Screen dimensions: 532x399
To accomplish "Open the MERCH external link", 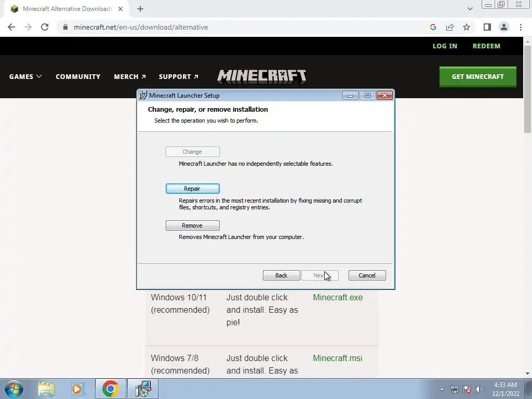I will click(129, 77).
